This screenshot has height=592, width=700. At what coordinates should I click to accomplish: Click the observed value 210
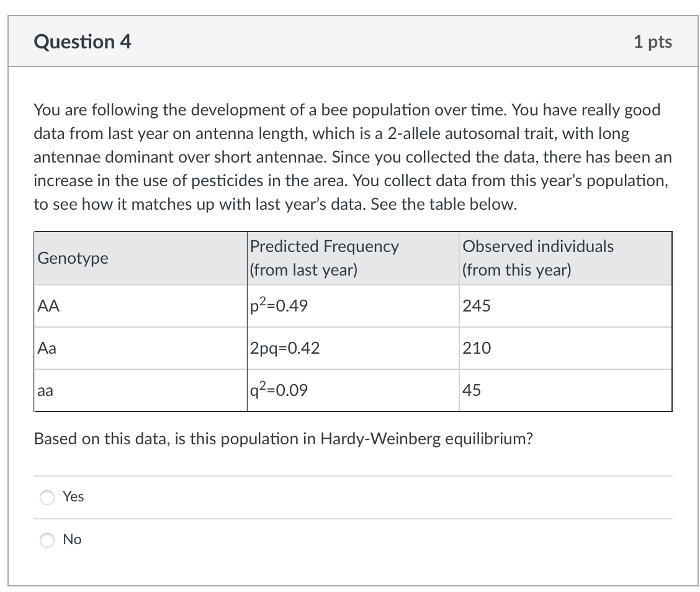pos(476,348)
